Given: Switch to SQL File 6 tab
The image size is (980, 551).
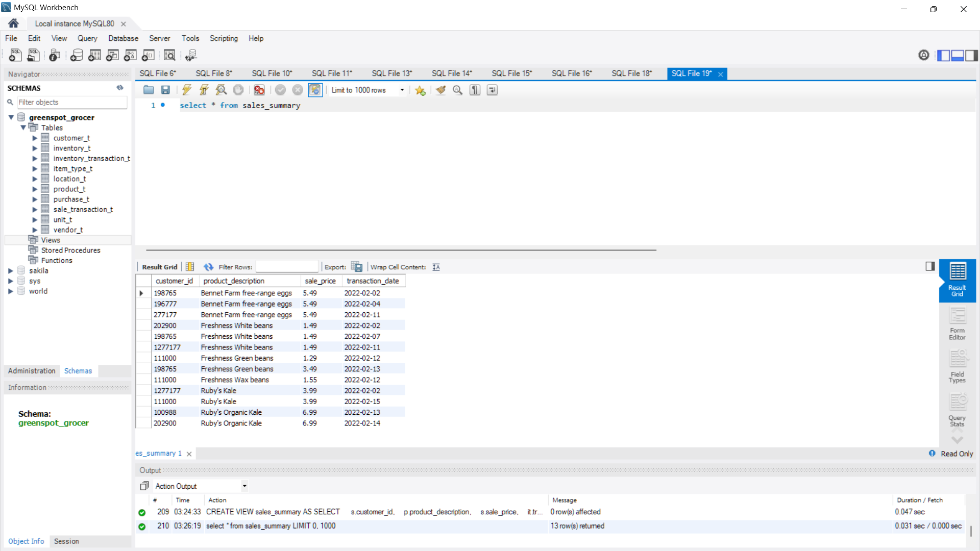Looking at the screenshot, I should pyautogui.click(x=158, y=73).
